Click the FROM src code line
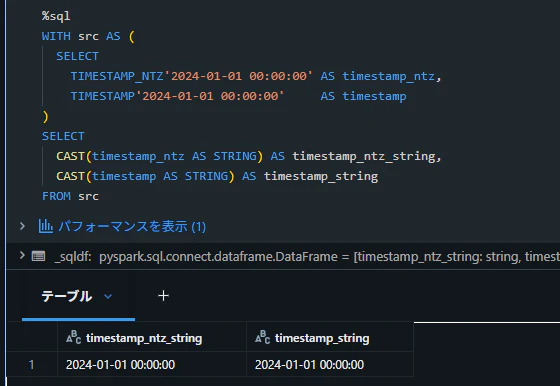This screenshot has width=560, height=386. 70,196
